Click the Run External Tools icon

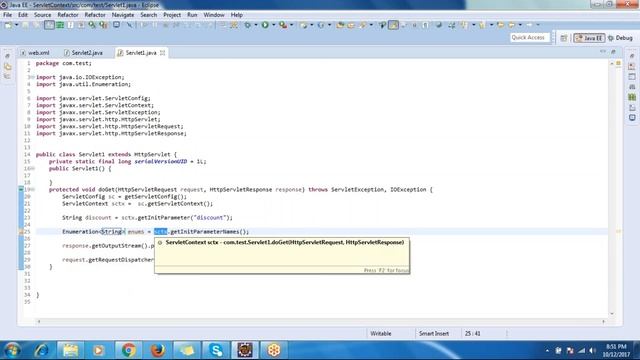[x=283, y=25]
